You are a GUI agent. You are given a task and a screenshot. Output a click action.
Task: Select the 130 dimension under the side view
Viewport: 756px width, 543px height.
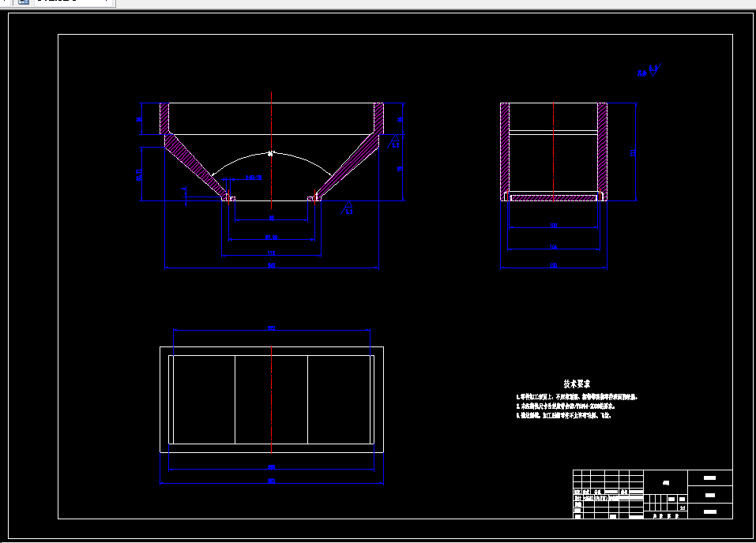(x=554, y=265)
